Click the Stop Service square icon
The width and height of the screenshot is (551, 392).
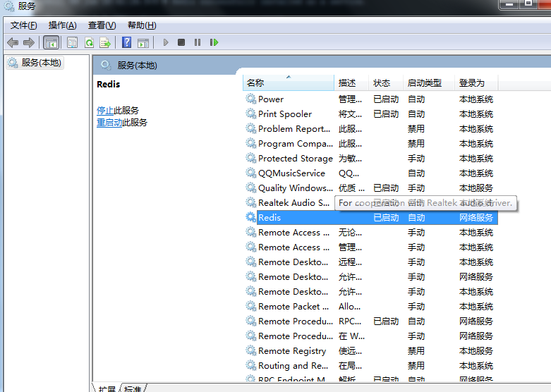pos(181,42)
